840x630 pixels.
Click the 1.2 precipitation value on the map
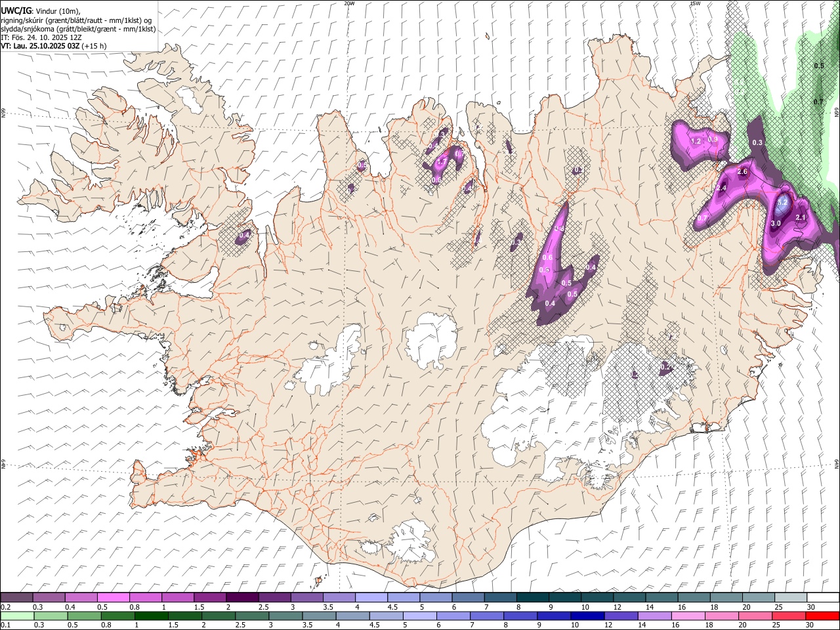click(x=697, y=141)
